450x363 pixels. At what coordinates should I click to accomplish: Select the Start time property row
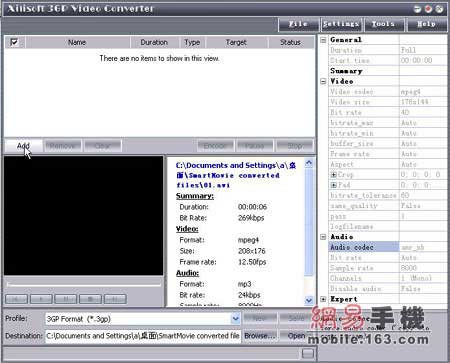point(388,60)
